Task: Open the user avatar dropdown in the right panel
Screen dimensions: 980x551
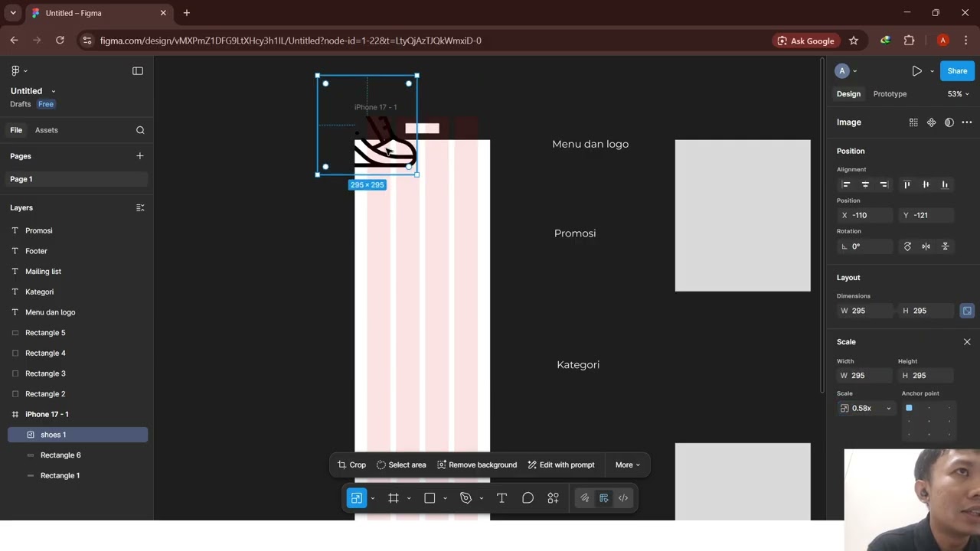Action: pos(846,71)
